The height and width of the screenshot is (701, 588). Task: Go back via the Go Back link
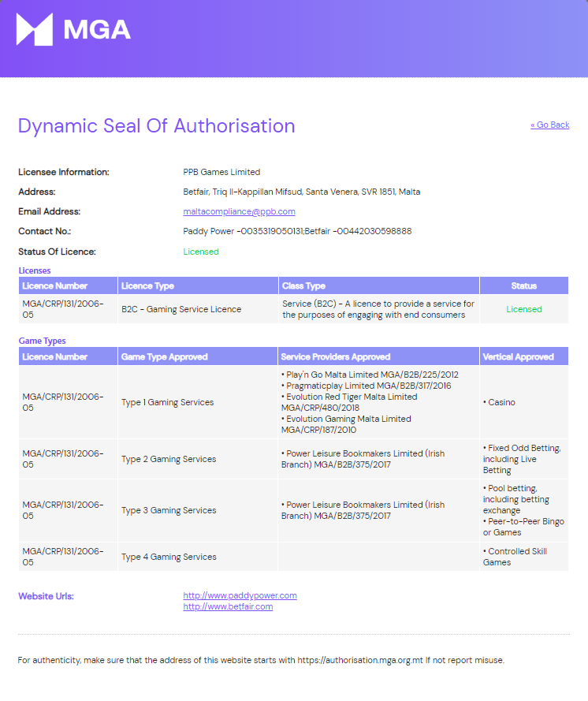549,125
